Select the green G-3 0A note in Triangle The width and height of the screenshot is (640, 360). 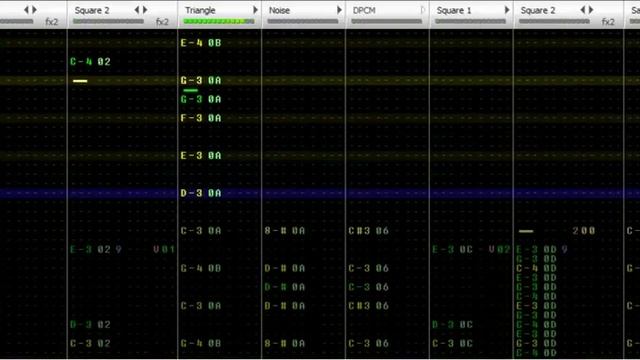pyautogui.click(x=201, y=99)
